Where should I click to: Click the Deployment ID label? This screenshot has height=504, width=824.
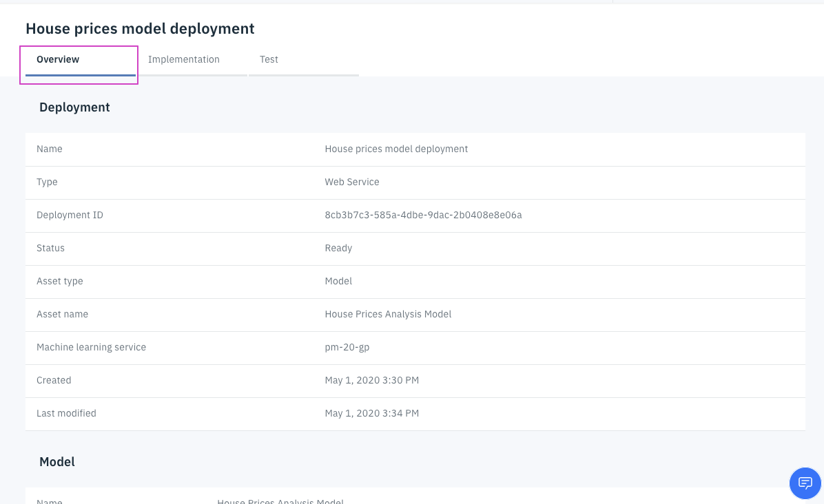pos(70,216)
